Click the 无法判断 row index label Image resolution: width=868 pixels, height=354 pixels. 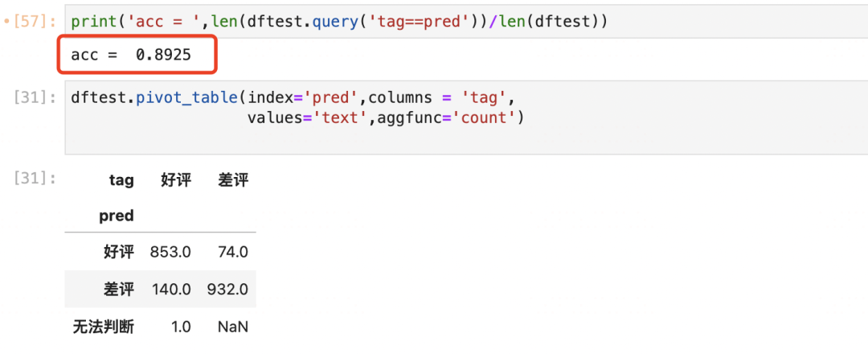(x=103, y=327)
